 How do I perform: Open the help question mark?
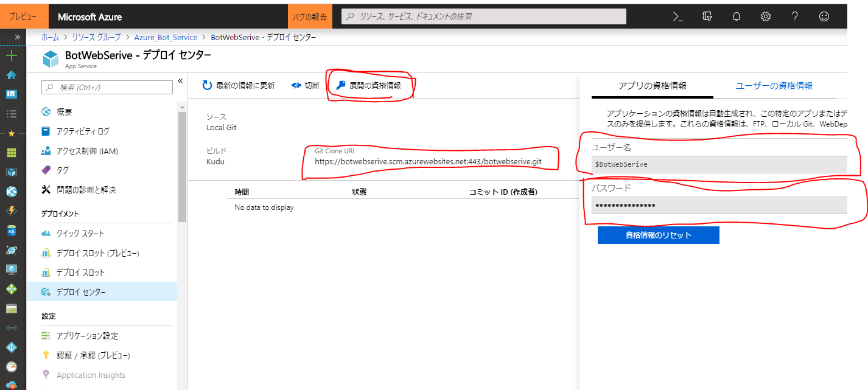coord(794,16)
